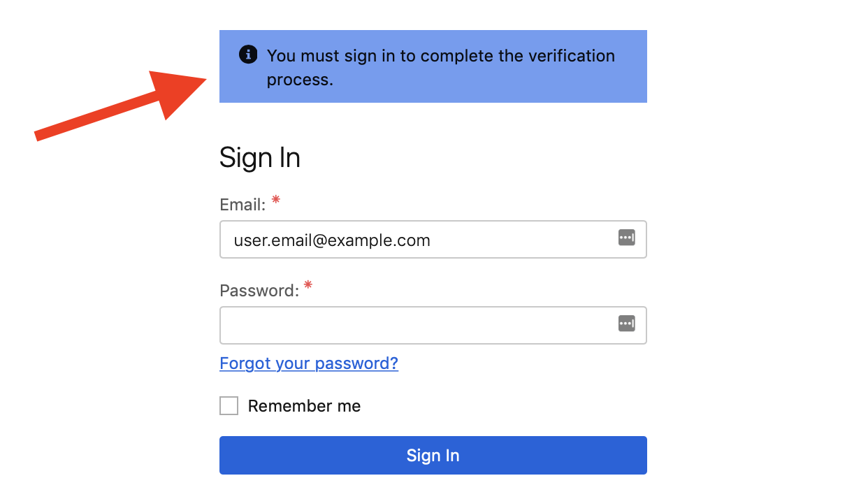Click the Sign In page heading
Viewport: 868px width, 499px height.
pyautogui.click(x=260, y=158)
